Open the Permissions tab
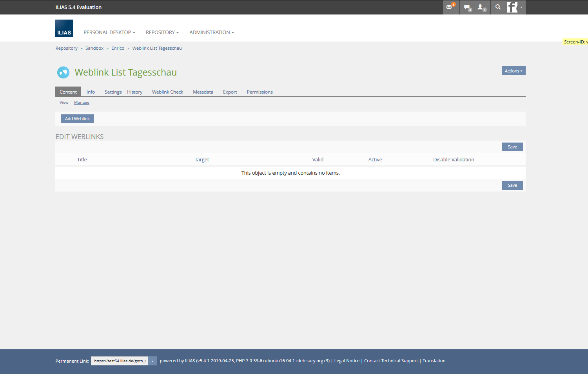This screenshot has height=374, width=588. (x=260, y=92)
